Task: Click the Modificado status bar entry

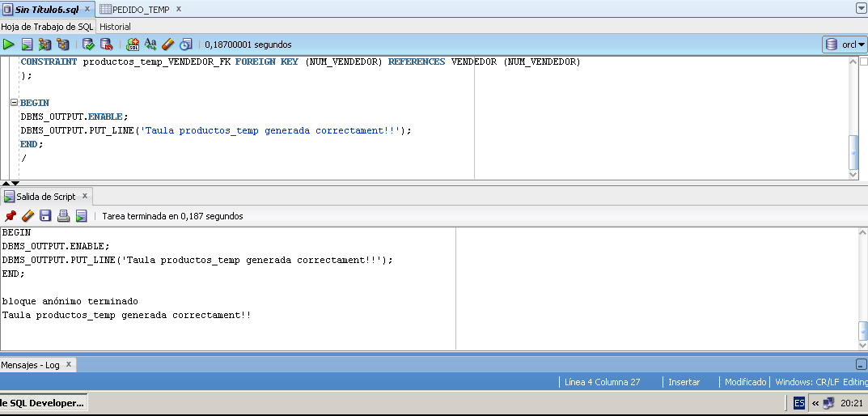Action: coord(745,382)
